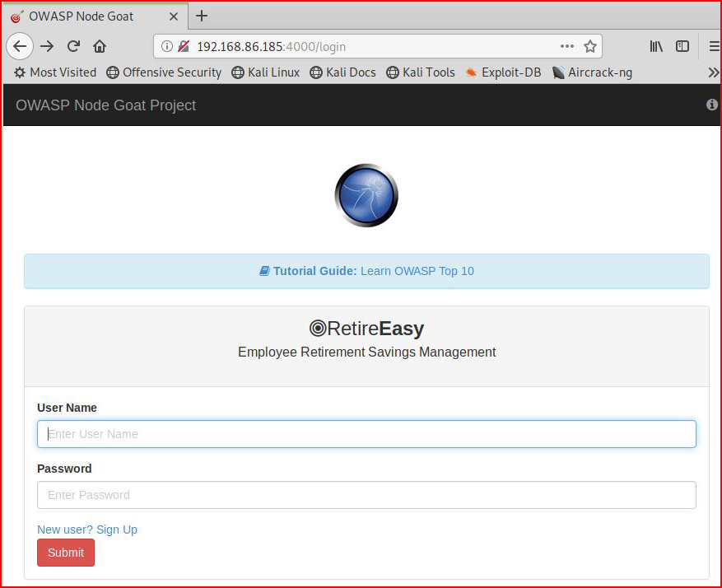Click the blue OWASP logo image
The image size is (722, 588).
point(366,195)
